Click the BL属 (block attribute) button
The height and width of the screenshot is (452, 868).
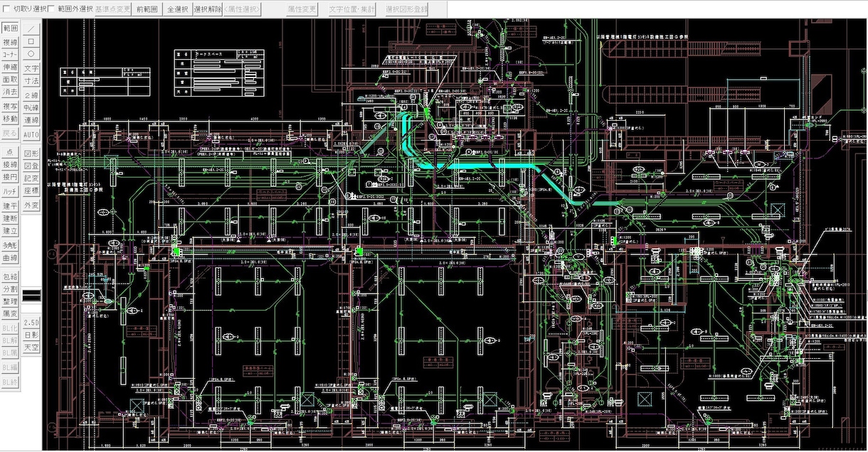point(10,353)
